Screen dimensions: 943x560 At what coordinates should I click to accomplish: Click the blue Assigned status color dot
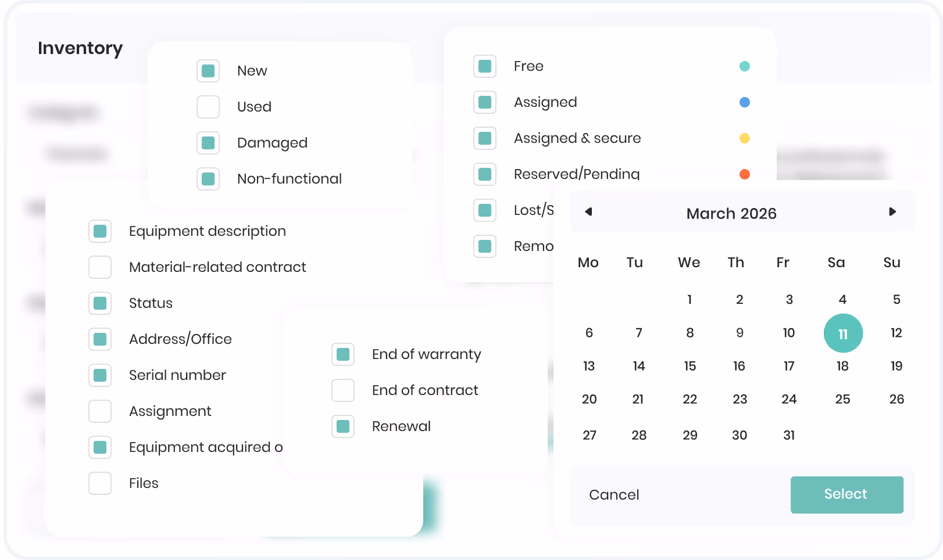point(745,102)
